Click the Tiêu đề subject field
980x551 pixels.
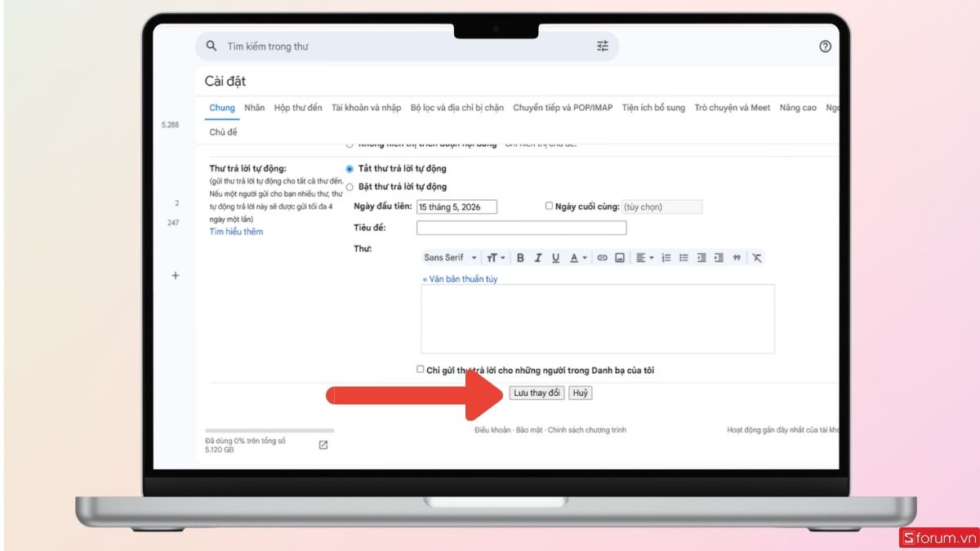coord(521,228)
